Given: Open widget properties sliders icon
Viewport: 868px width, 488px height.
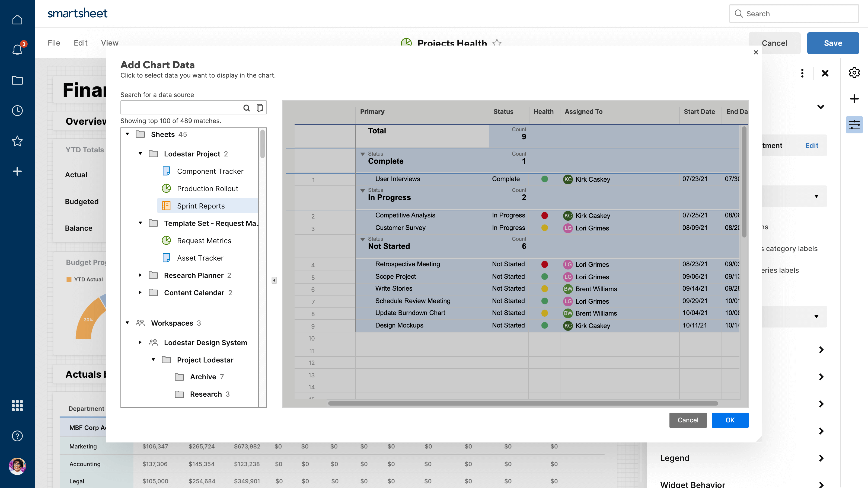Looking at the screenshot, I should 854,125.
